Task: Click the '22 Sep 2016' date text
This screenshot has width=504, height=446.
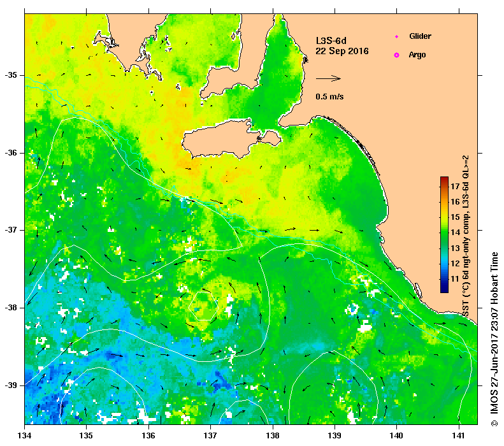Action: [342, 51]
